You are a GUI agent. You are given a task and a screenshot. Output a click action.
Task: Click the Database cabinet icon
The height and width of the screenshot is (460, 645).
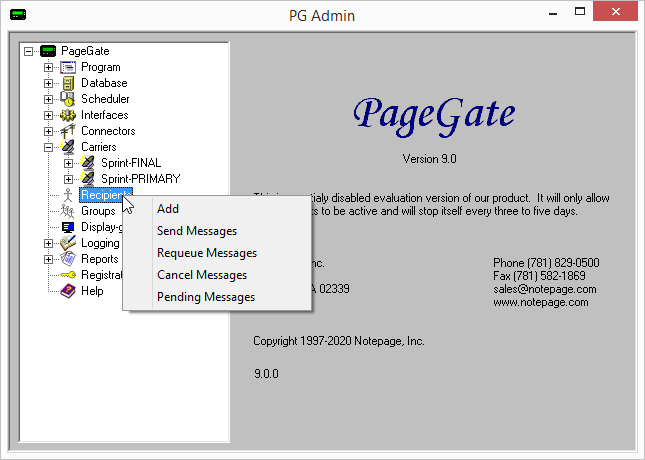pos(68,83)
